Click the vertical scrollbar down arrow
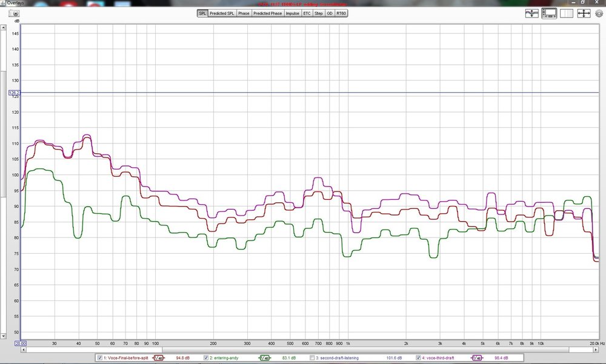606x364 pixels. 3,336
